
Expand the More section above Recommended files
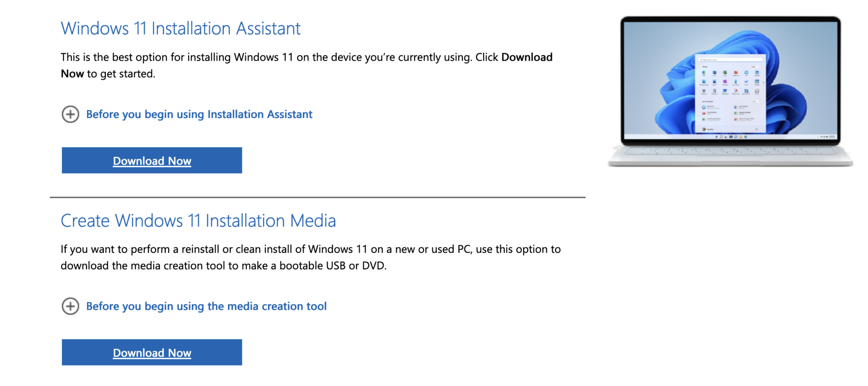pos(755,101)
